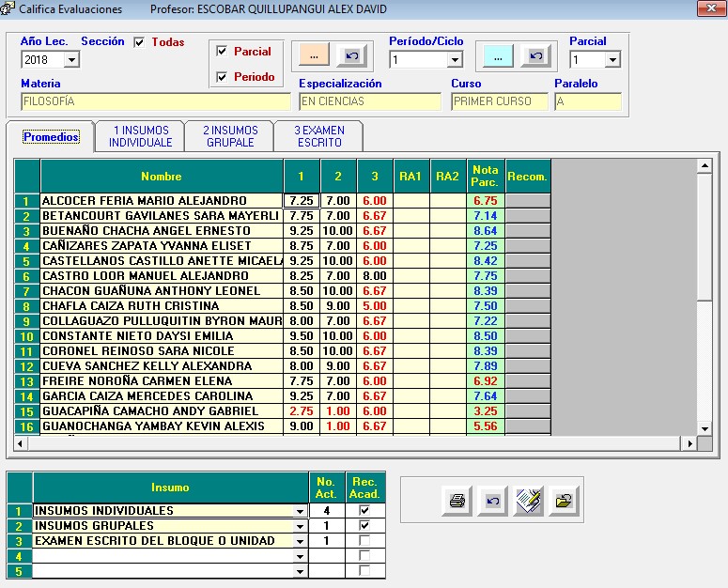Uncheck the Todas section checkbox
The height and width of the screenshot is (588, 728).
pyautogui.click(x=139, y=42)
